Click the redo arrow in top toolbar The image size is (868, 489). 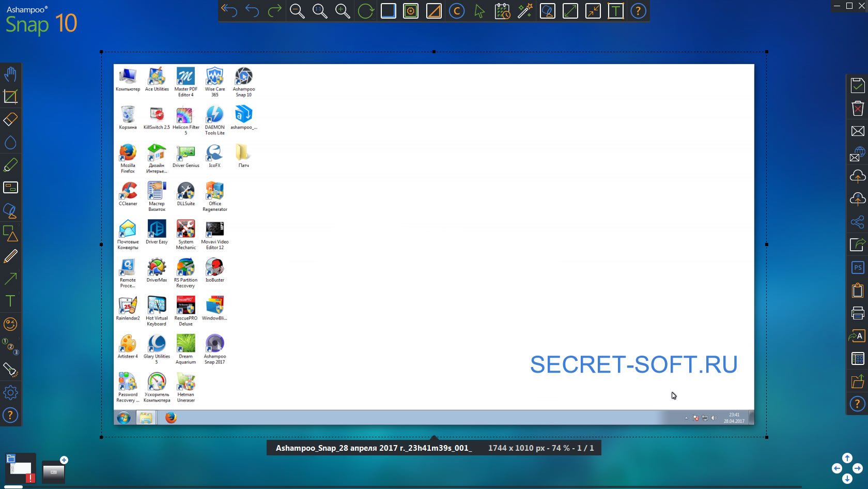pos(274,11)
